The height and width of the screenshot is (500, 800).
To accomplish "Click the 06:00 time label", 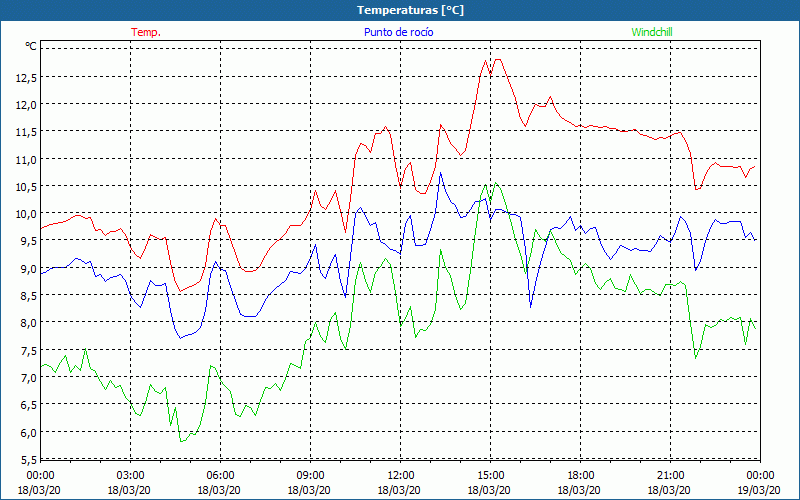I will coord(220,476).
